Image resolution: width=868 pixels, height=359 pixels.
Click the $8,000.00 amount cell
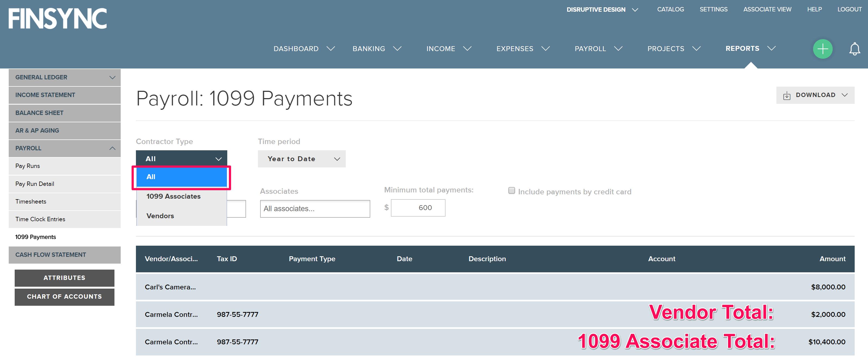coord(828,287)
